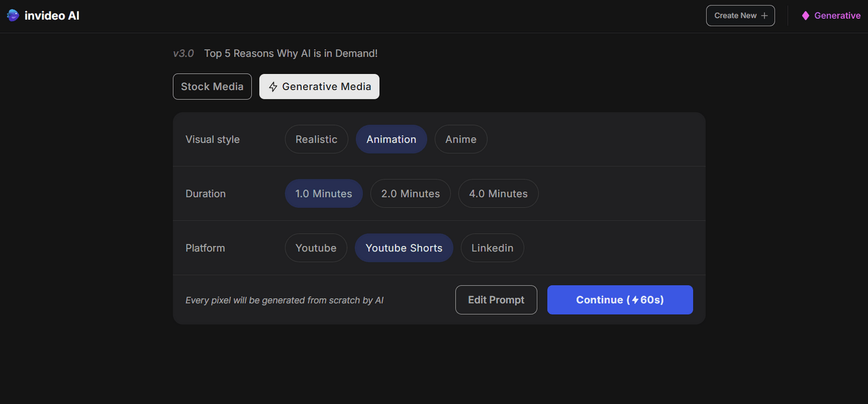Screen dimensions: 868x404
Task: Choose 2.0 Minutes duration
Action: [410, 193]
